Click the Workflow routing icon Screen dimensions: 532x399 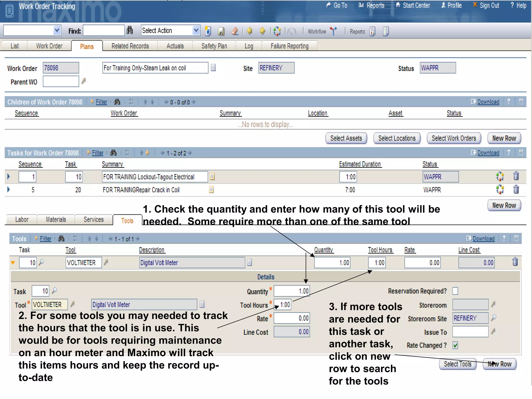point(333,31)
